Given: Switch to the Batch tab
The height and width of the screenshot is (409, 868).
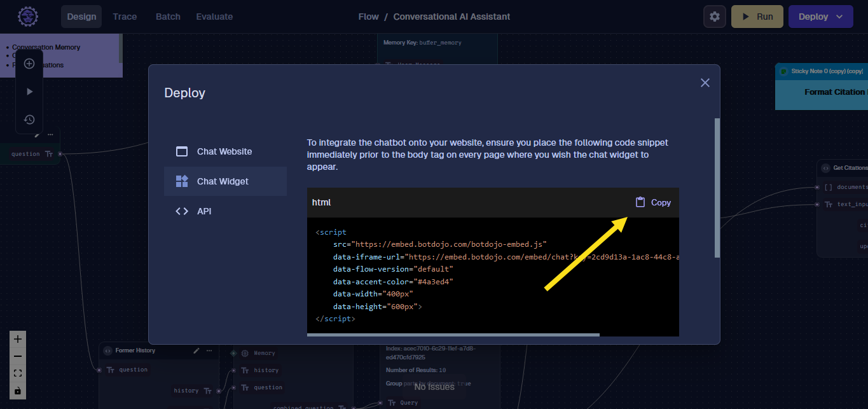Looking at the screenshot, I should coord(168,17).
